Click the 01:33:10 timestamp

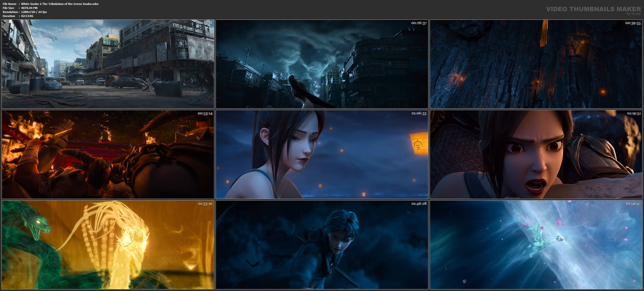pos(205,203)
